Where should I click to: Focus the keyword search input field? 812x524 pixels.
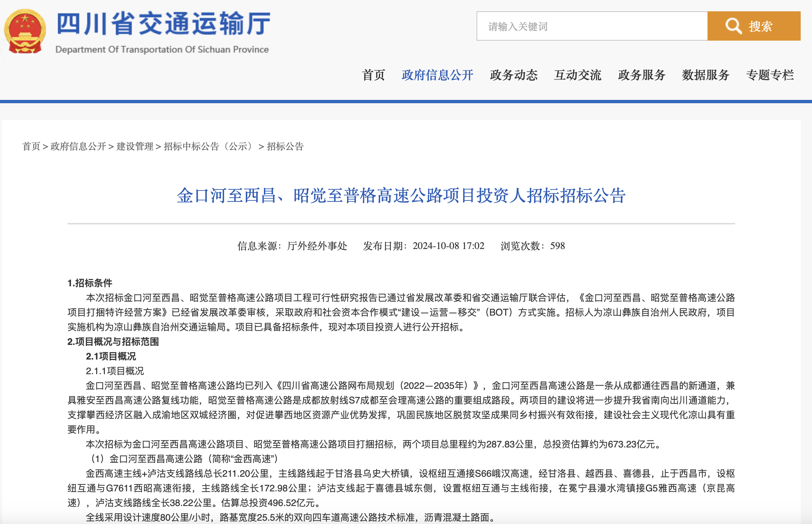point(592,26)
